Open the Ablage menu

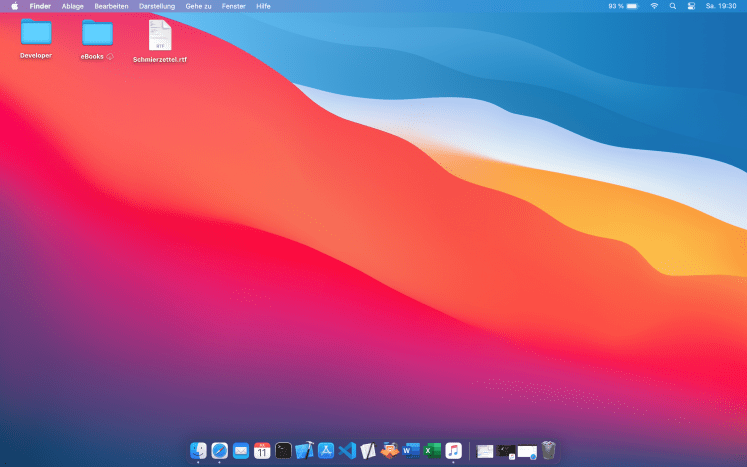(72, 6)
